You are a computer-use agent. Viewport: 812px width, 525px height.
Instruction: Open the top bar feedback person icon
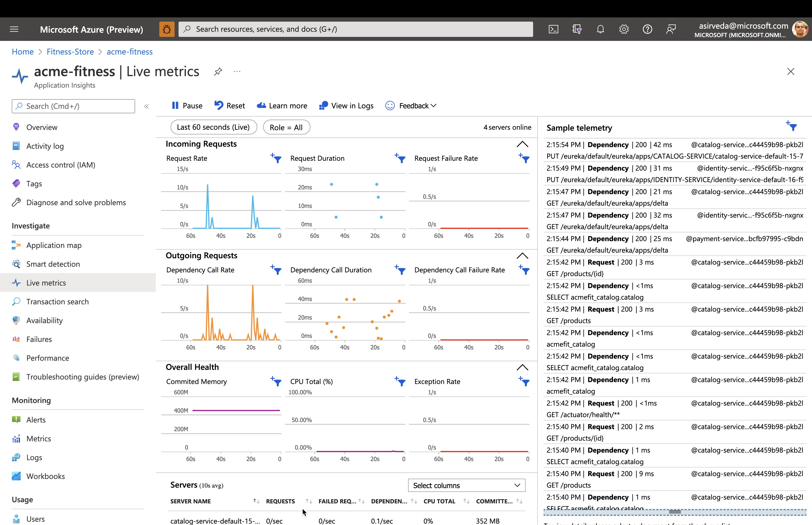tap(671, 29)
